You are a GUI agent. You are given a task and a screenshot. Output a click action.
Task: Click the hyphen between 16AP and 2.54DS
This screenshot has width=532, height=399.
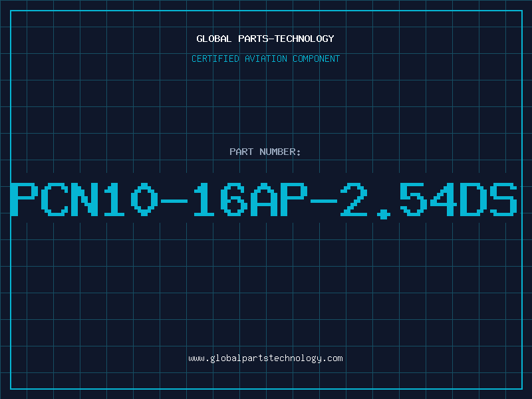pyautogui.click(x=324, y=201)
